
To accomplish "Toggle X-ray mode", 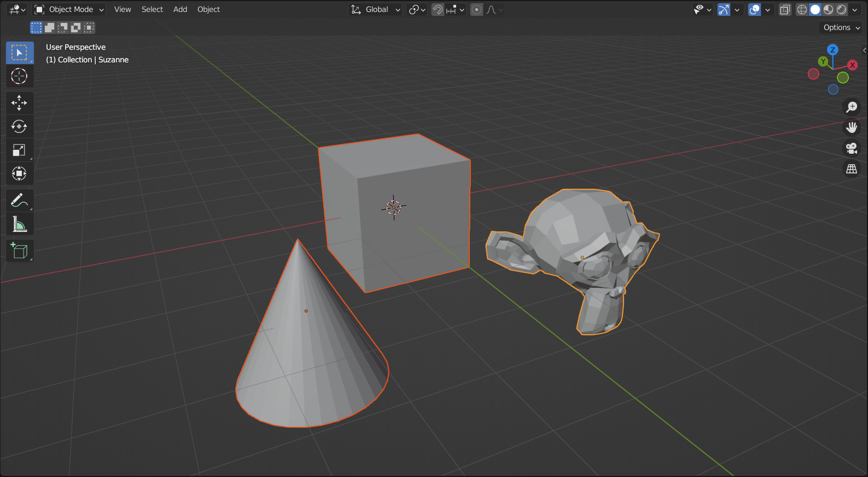I will coord(785,9).
